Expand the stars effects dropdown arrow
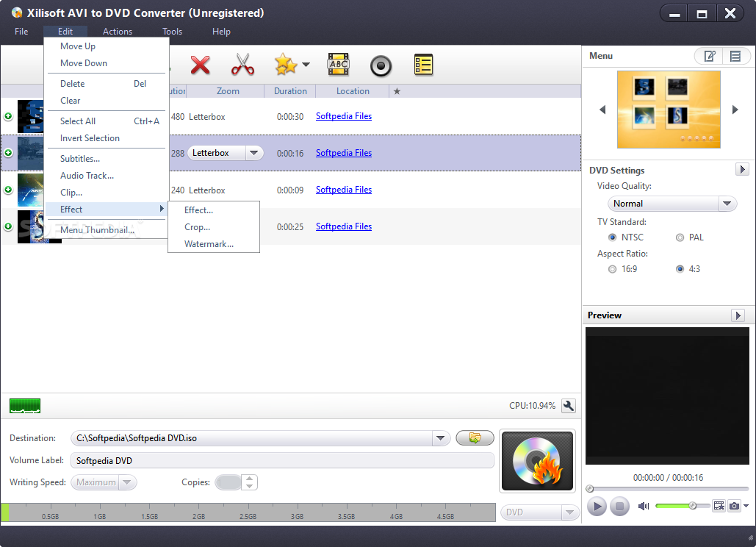The image size is (756, 547). [x=306, y=65]
